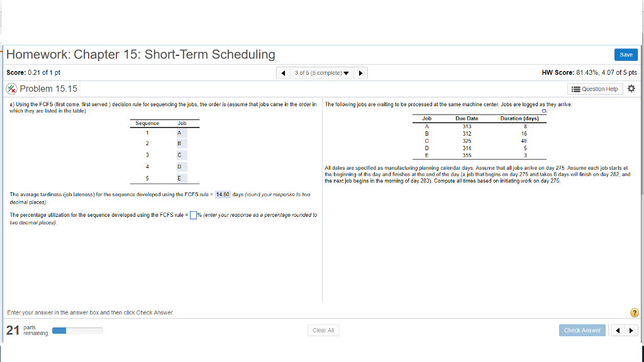
Task: Go to previous problem using the left arrow
Action: tap(283, 72)
